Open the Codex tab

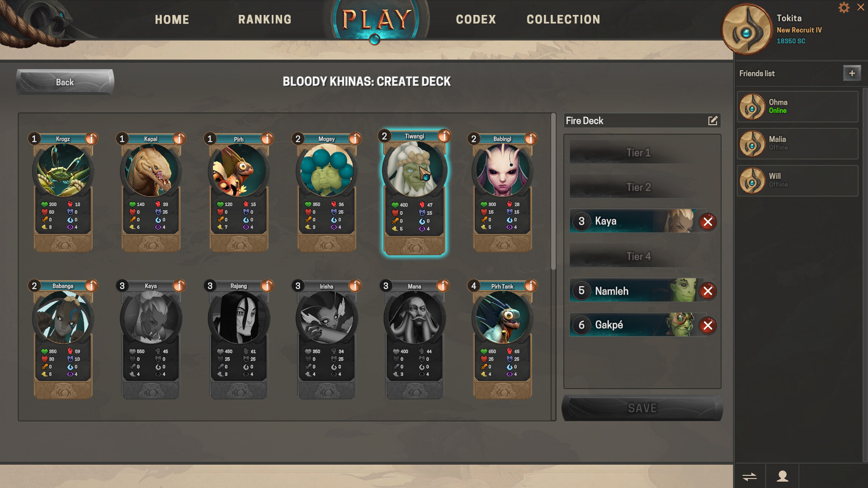[x=476, y=19]
